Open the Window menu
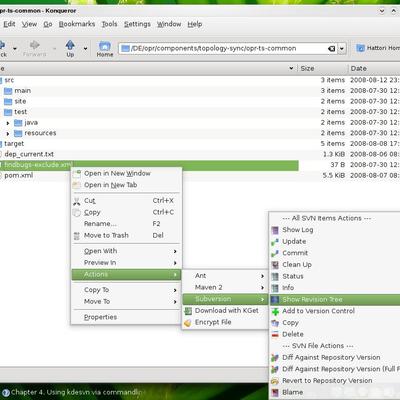400x400 pixels. tap(169, 24)
